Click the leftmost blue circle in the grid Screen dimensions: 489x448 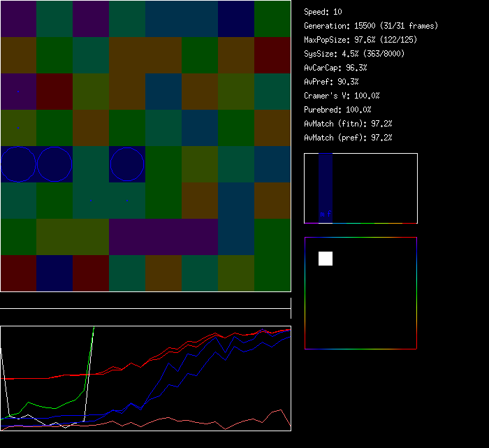[18, 164]
